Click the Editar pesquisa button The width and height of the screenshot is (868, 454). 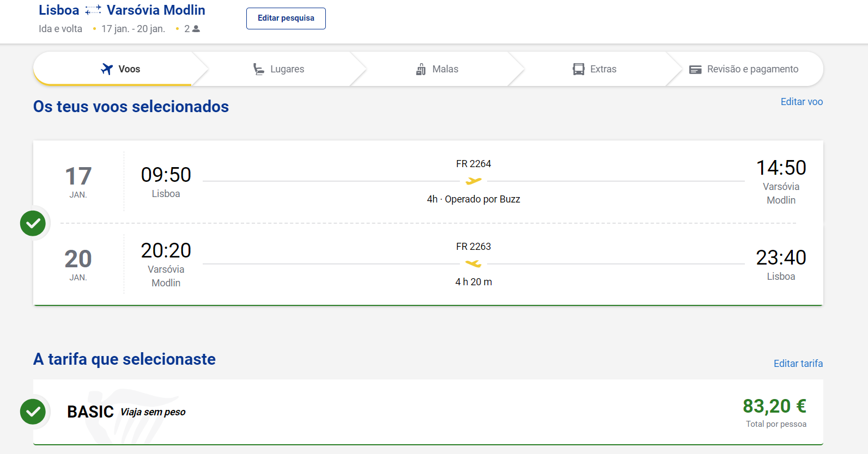[286, 19]
